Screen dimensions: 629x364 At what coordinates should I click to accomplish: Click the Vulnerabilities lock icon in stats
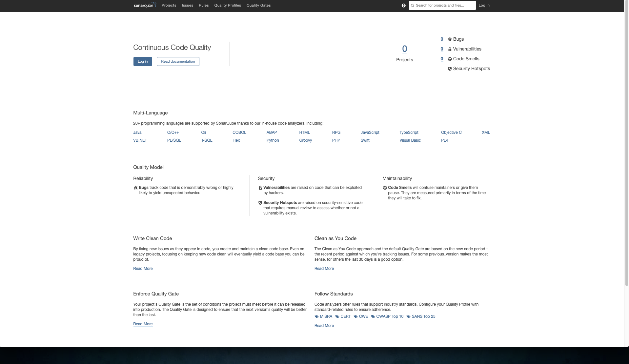click(x=450, y=49)
